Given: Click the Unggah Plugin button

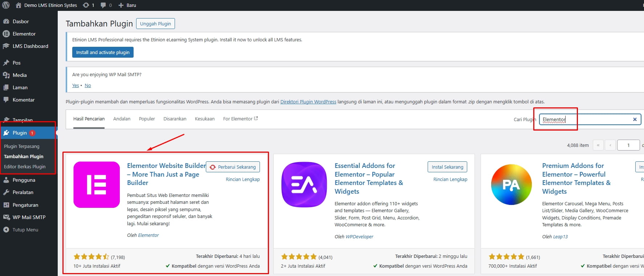Looking at the screenshot, I should point(155,24).
